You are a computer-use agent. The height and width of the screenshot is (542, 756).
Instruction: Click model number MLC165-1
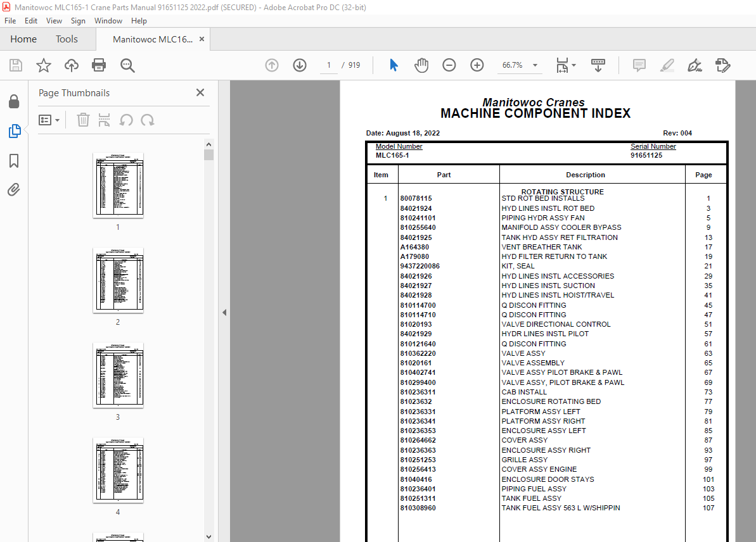pos(392,155)
